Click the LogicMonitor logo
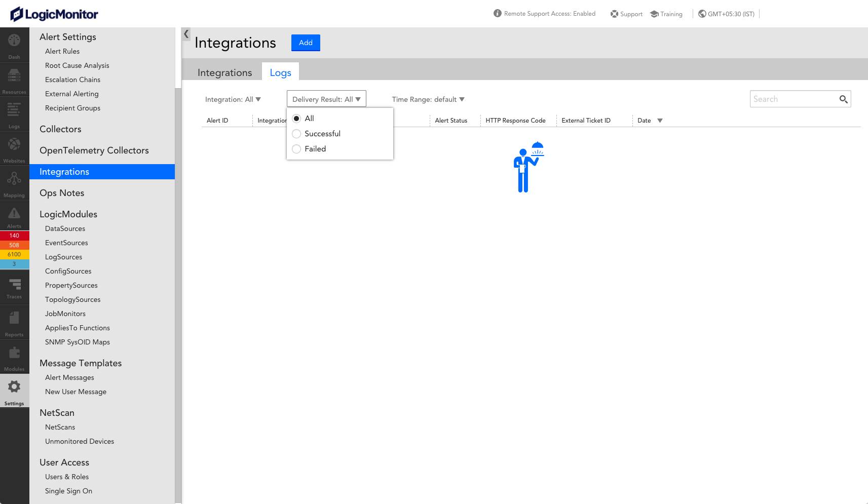Screen dimensions: 868x504 (x=54, y=14)
